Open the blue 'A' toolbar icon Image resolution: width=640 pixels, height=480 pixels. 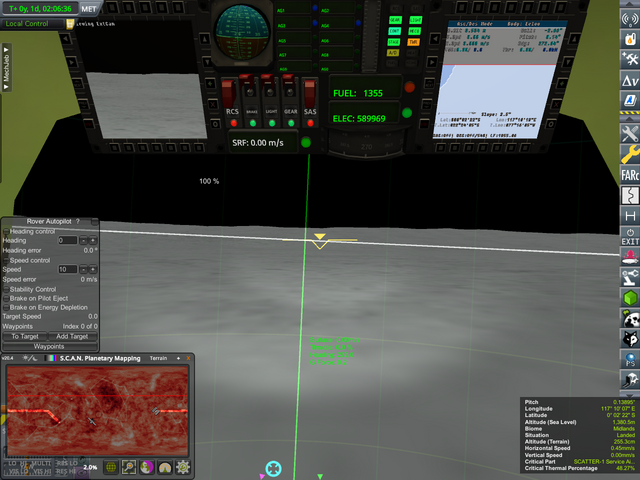629,100
